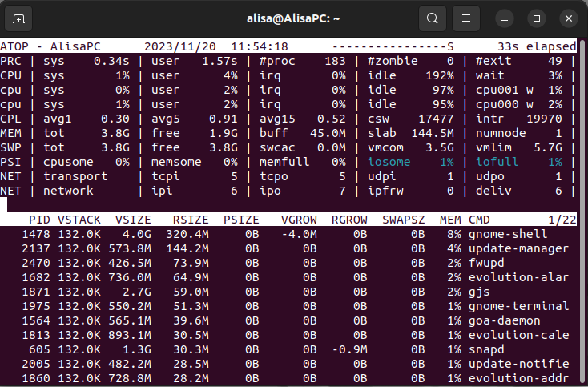Click the PSIZE column header

(241, 220)
